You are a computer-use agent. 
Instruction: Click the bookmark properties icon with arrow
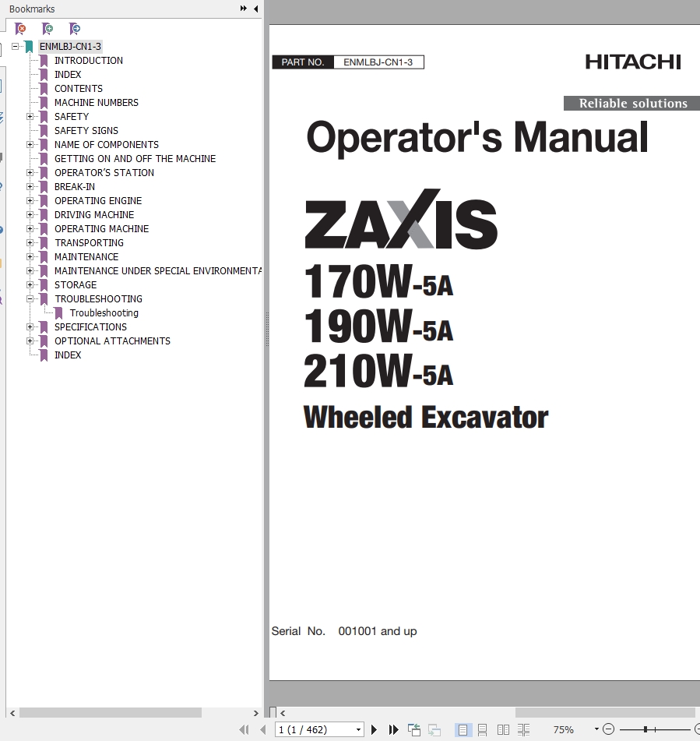[75, 29]
